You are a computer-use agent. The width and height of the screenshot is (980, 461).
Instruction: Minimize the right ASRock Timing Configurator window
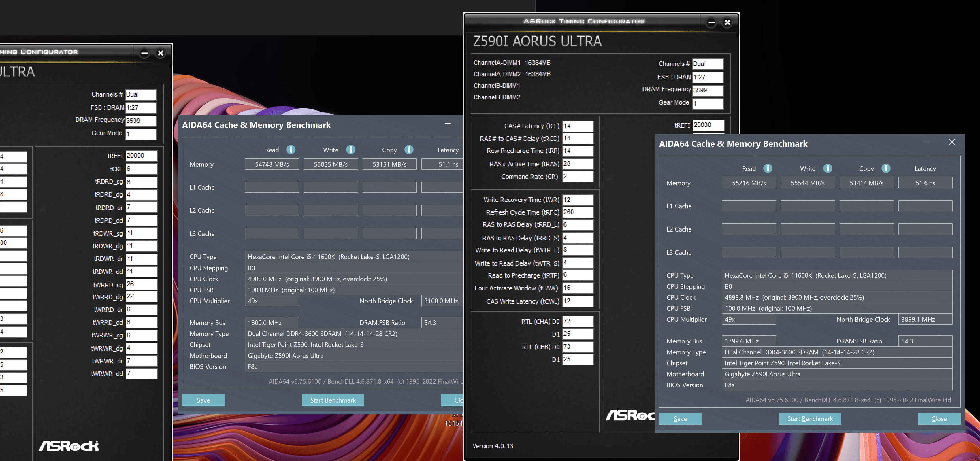[x=711, y=22]
